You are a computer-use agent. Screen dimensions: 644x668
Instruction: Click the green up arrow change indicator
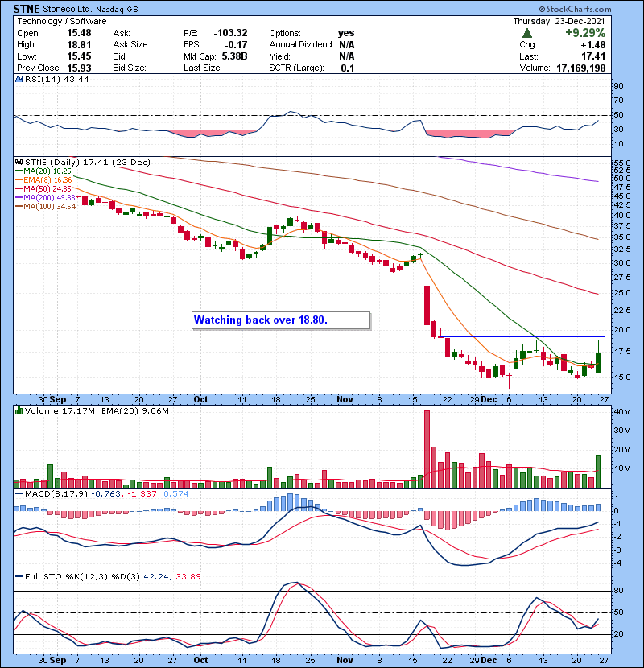pos(527,34)
